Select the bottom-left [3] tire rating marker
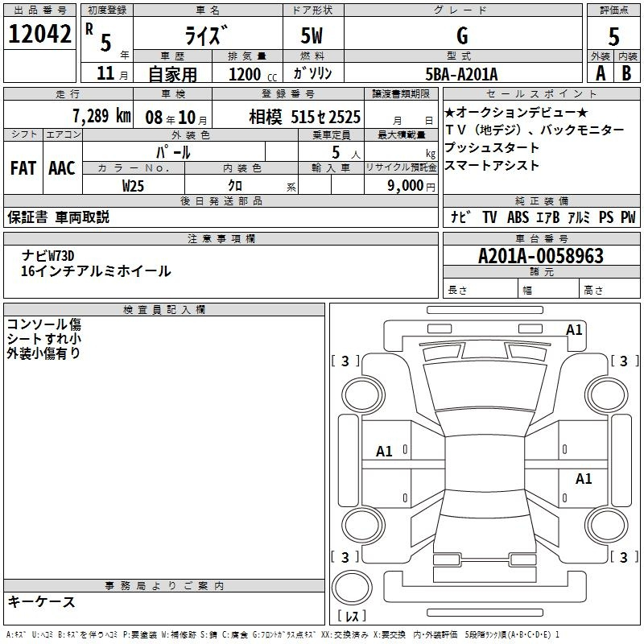Image resolution: width=644 pixels, height=644 pixels. tap(345, 557)
